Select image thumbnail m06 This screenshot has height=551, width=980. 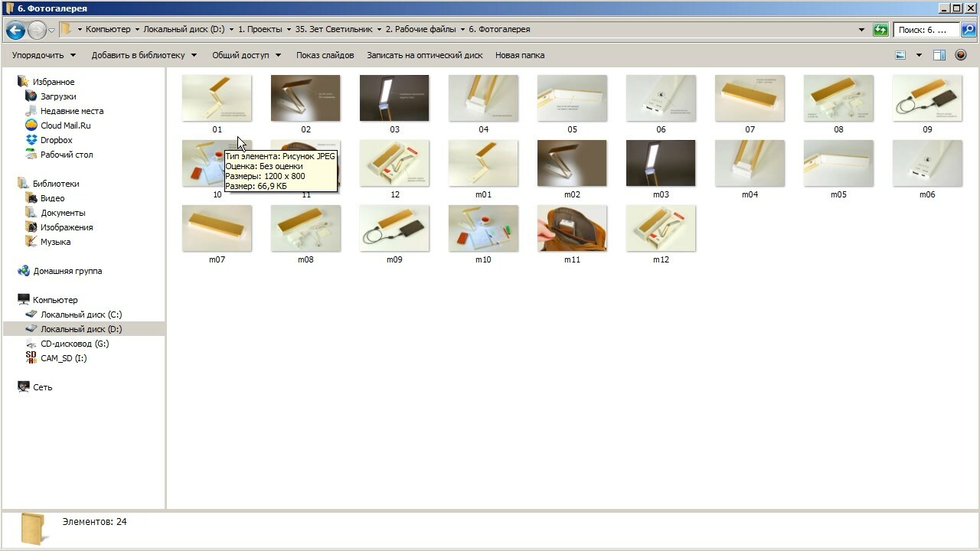[927, 163]
